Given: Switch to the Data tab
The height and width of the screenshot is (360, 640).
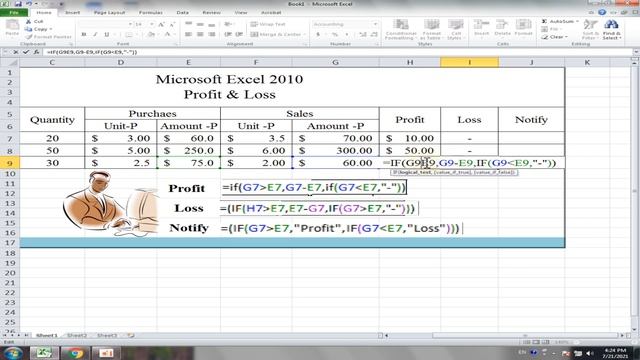Looking at the screenshot, I should click(182, 13).
